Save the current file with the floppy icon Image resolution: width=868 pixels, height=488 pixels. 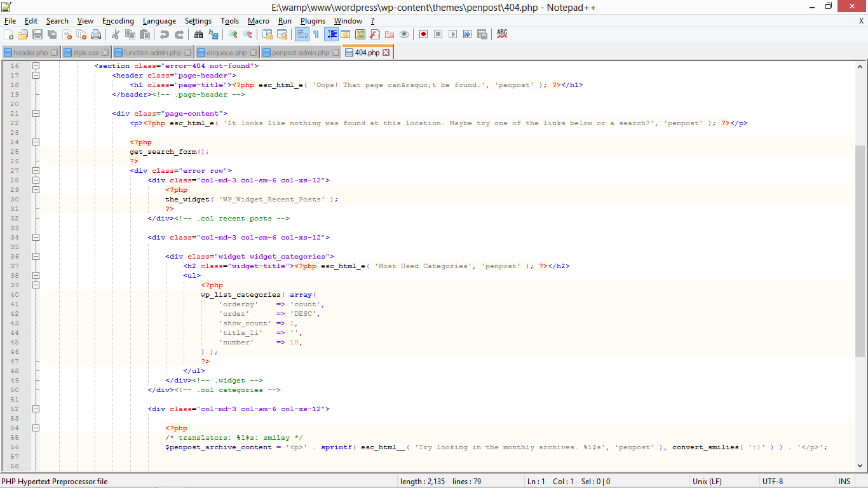pos(37,34)
